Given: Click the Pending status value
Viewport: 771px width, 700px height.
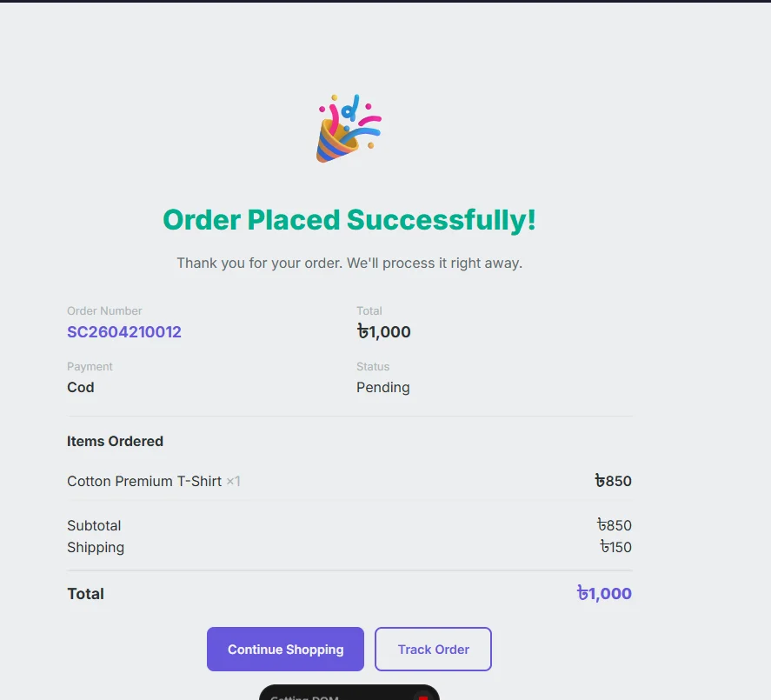Looking at the screenshot, I should [383, 388].
